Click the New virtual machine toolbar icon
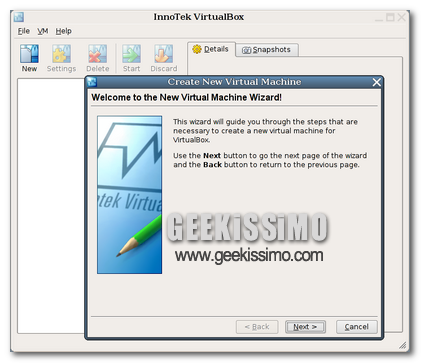This screenshot has width=421, height=363. (29, 54)
